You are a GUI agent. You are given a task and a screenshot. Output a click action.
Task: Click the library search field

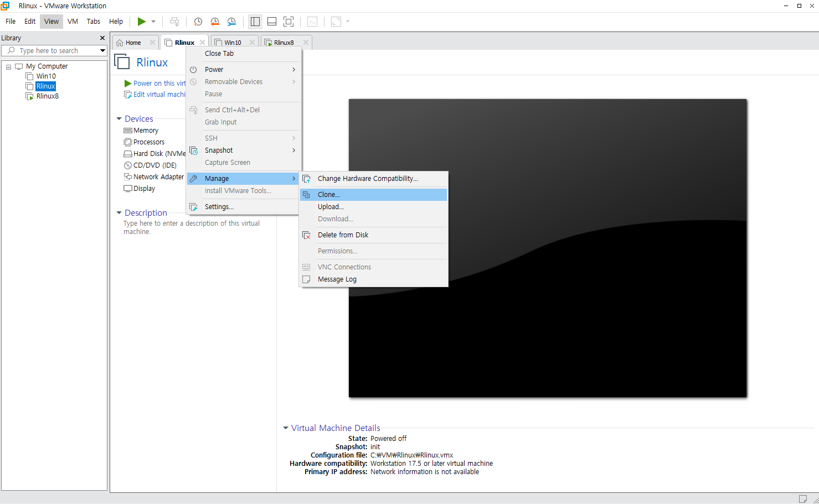click(54, 50)
